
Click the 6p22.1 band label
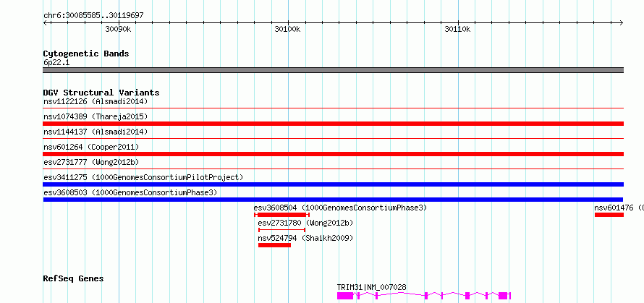56,63
